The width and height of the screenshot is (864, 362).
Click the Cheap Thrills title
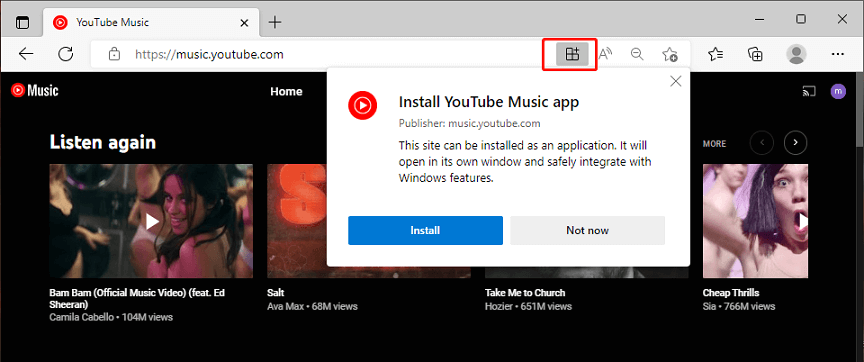coord(731,293)
